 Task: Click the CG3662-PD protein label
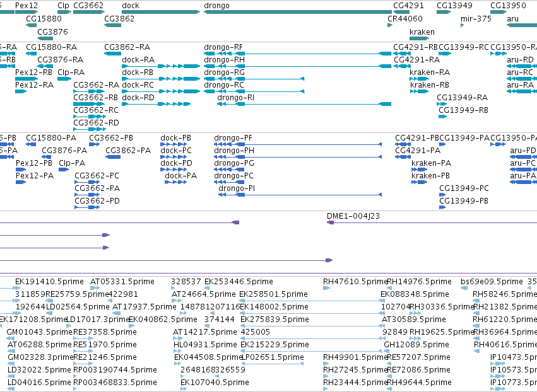[x=97, y=201]
